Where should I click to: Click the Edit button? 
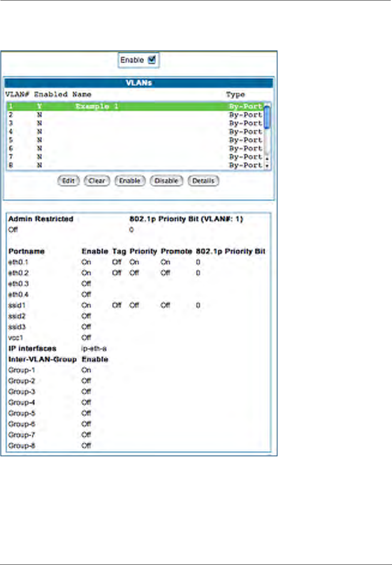coord(68,181)
